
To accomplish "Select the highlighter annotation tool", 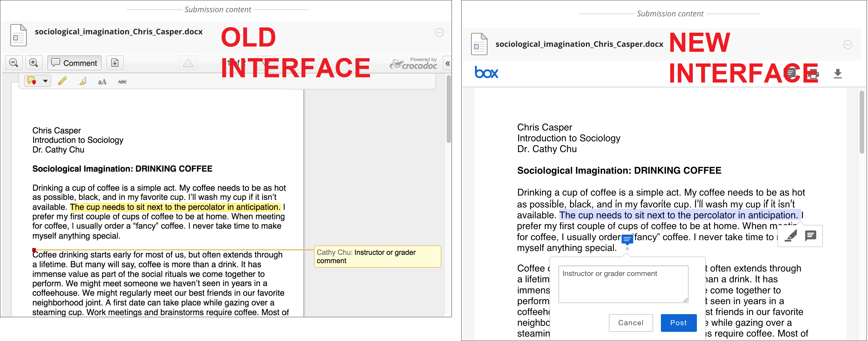I will coord(82,81).
